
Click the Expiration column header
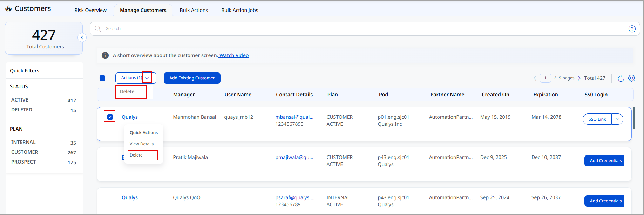[545, 95]
